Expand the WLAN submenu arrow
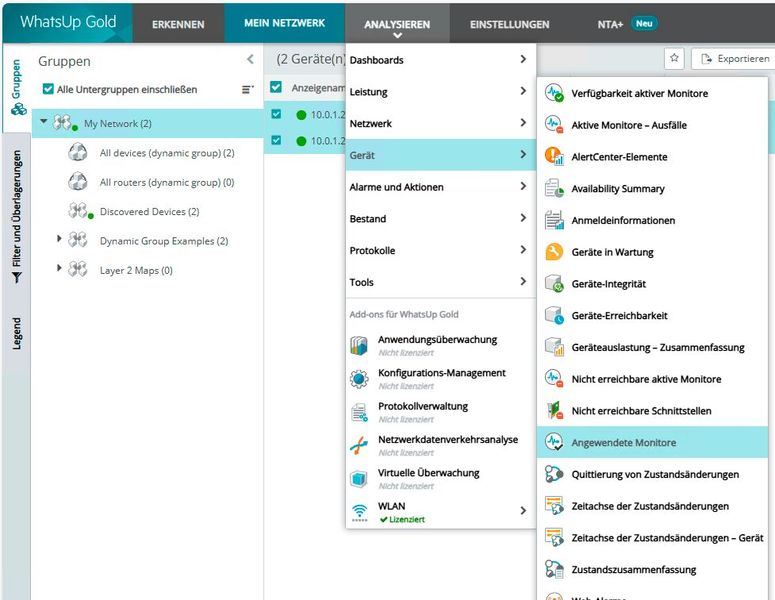Screen dimensions: 775x600 [523, 510]
